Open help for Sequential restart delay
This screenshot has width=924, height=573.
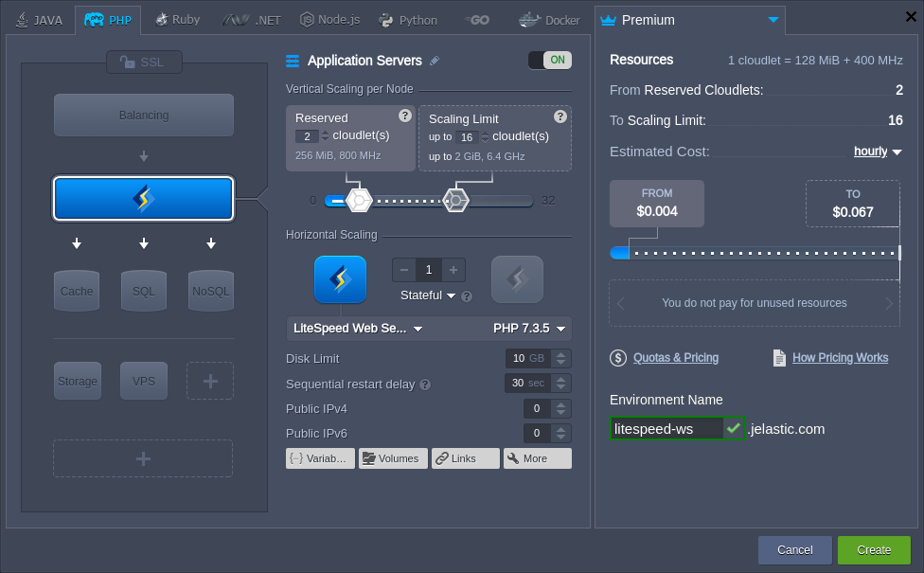[x=425, y=385]
